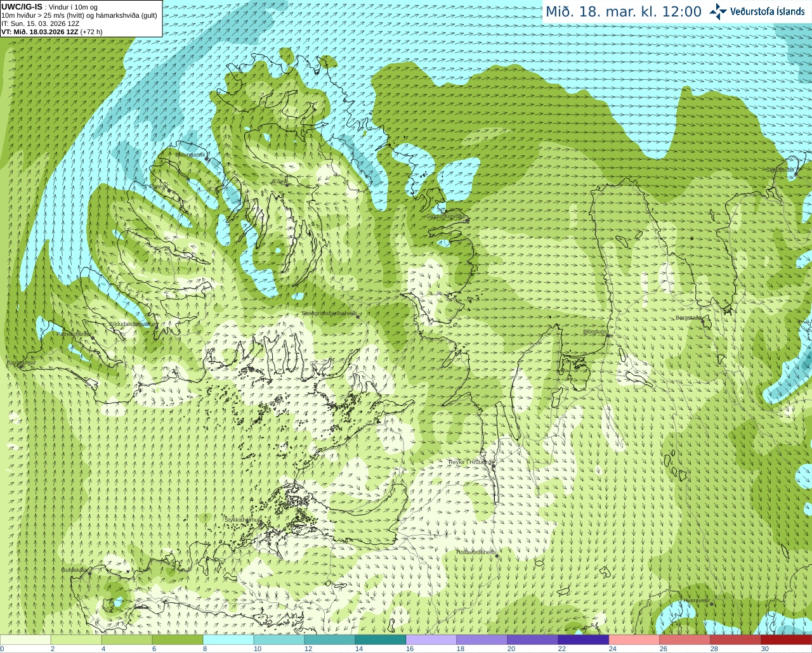Select the 8–10 m/s light cyan legend swatch
The height and width of the screenshot is (653, 812).
point(228,640)
